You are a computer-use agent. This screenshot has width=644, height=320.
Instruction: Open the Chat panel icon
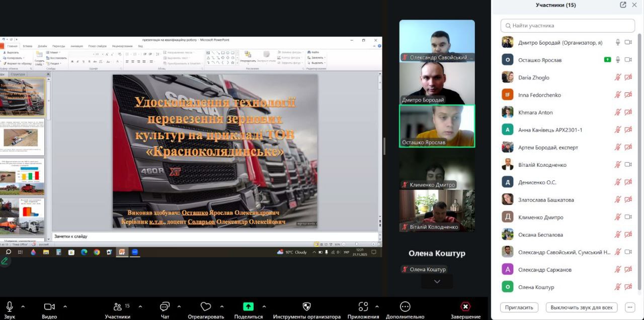coord(165,306)
